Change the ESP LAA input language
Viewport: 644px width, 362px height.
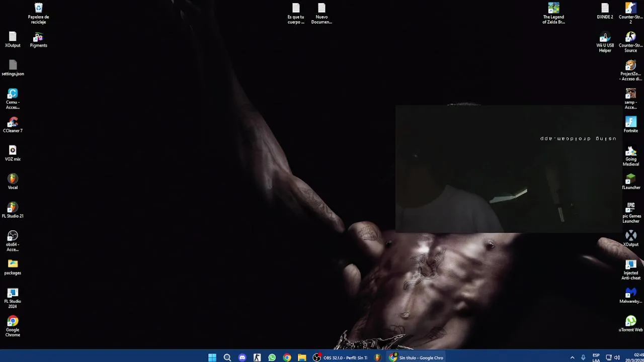click(596, 357)
